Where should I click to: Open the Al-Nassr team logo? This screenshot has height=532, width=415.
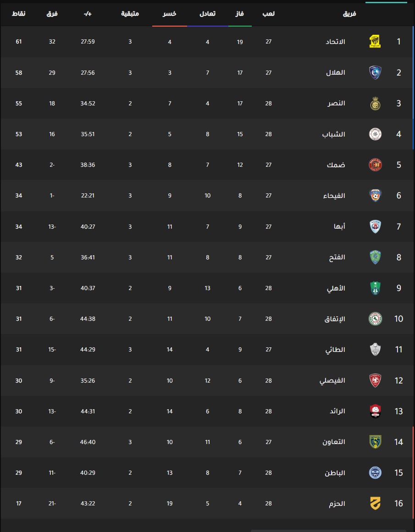(375, 103)
